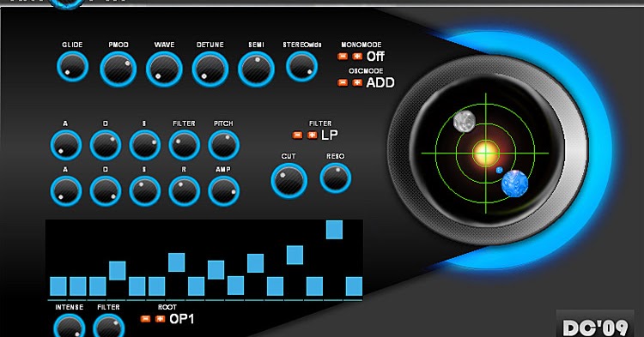Click the highest sequencer step block

(334, 230)
